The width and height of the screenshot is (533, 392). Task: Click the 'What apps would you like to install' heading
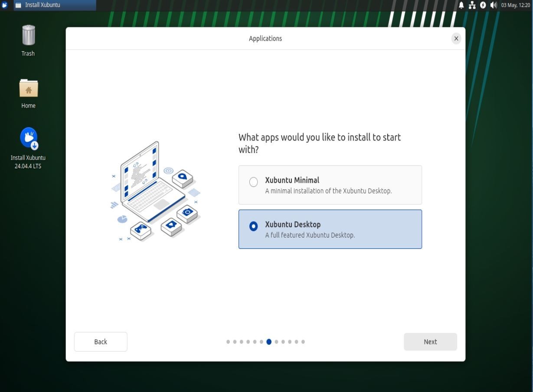(x=320, y=143)
